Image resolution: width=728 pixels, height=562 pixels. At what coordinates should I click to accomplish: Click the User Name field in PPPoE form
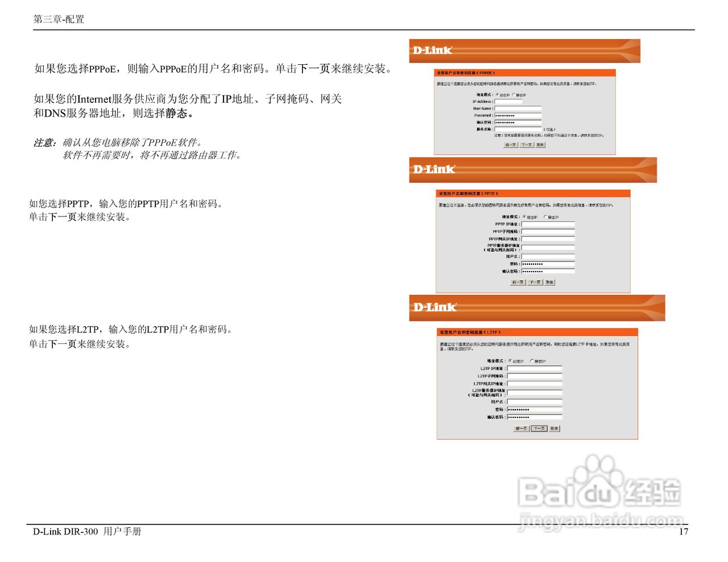coord(518,109)
